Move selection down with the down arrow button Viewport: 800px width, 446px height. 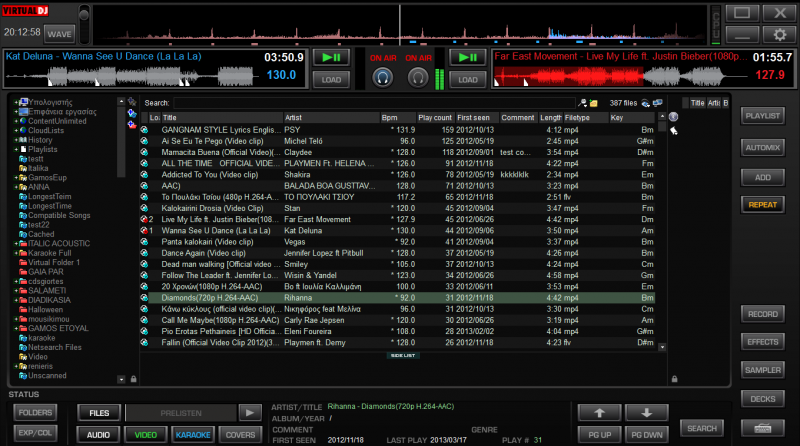coord(646,412)
